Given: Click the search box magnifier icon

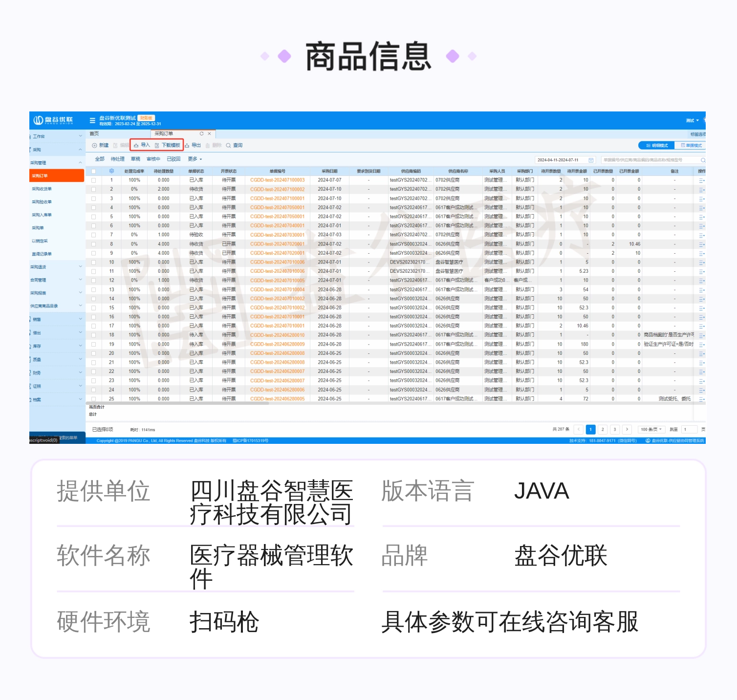Looking at the screenshot, I should point(703,160).
